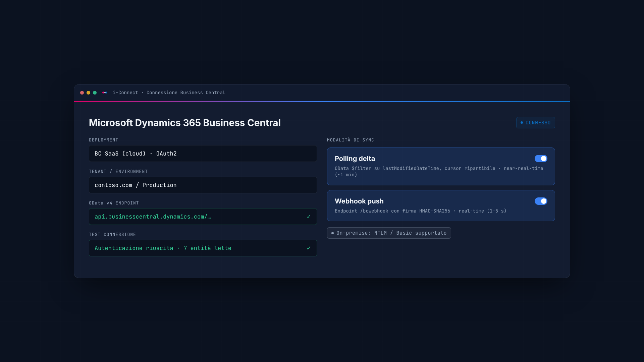Minimize the window with the yellow dot
This screenshot has width=644, height=362.
point(88,93)
